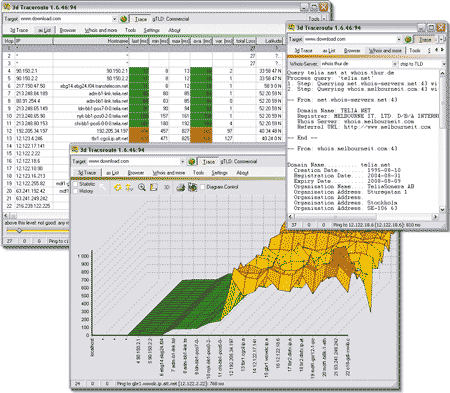
Task: Click the print diagram icon
Action: (181, 187)
